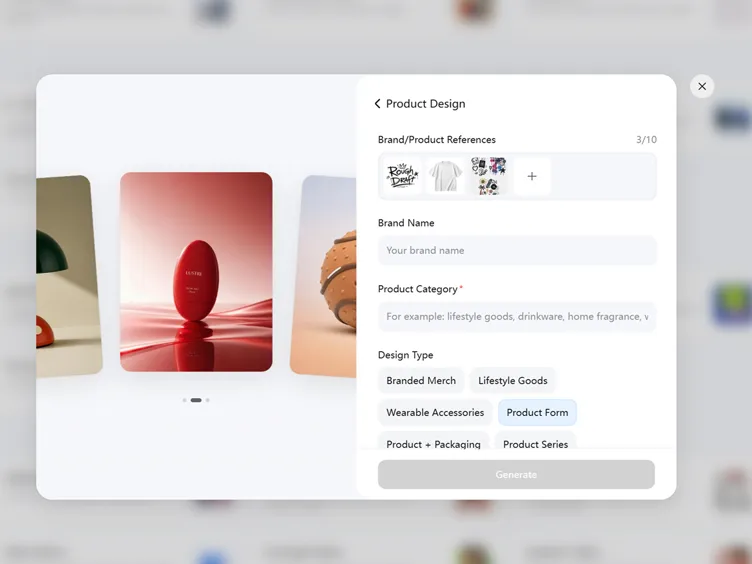
Task: Go back using the Product Design arrow
Action: (x=377, y=104)
